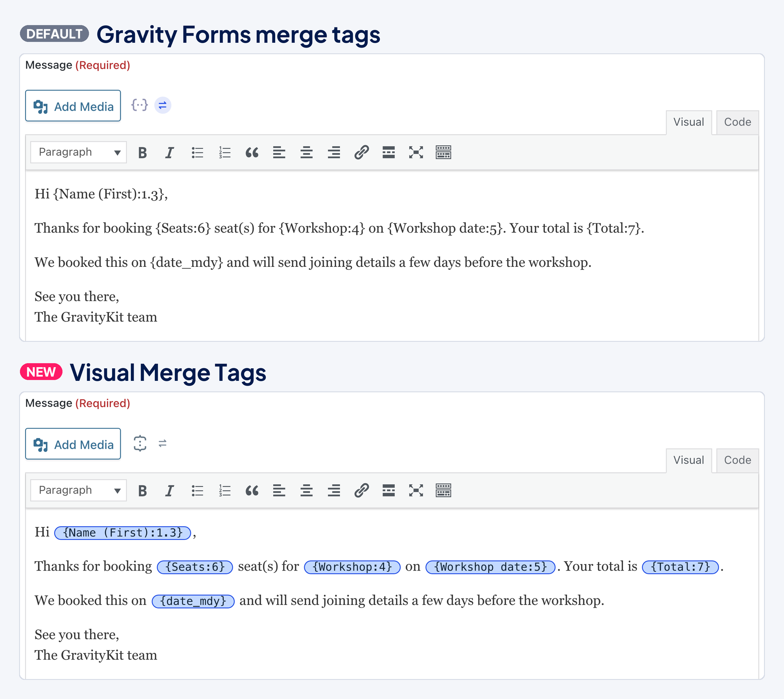Open Paragraph format dropdown in top editor
This screenshot has height=699, width=784.
78,152
